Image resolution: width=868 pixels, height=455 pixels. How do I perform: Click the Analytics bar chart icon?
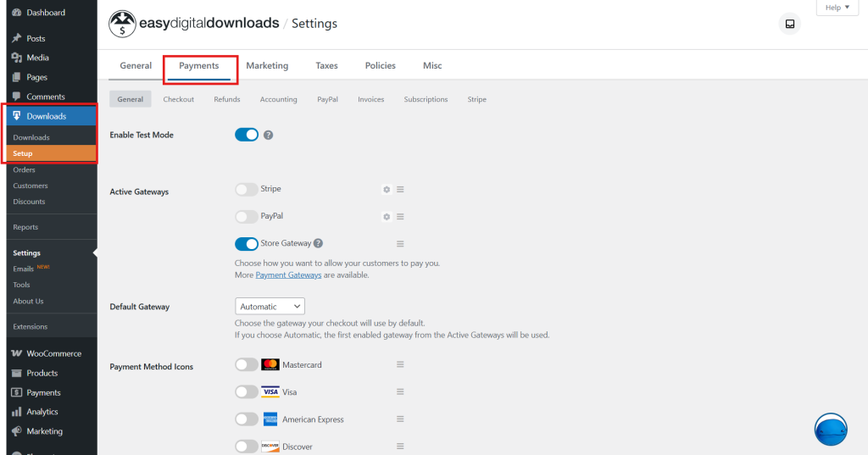coord(17,412)
